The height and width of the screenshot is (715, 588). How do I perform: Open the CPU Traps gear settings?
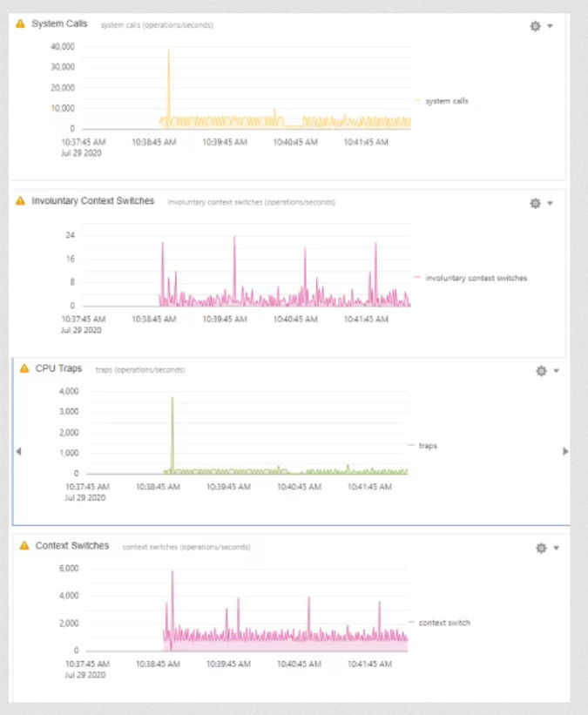(x=540, y=371)
